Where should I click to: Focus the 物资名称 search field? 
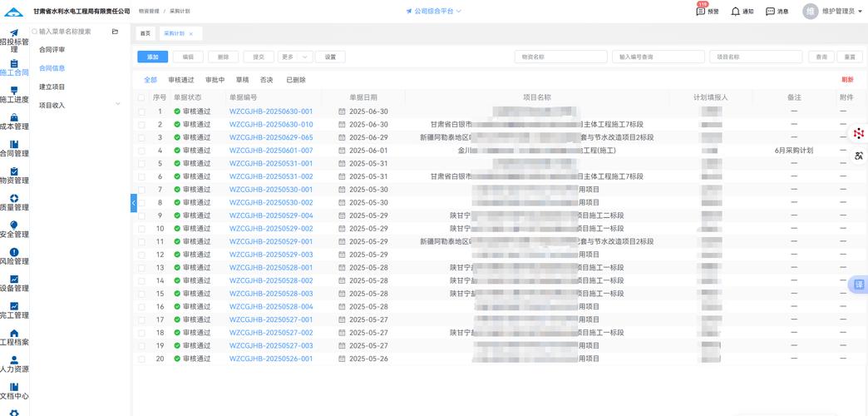(560, 57)
